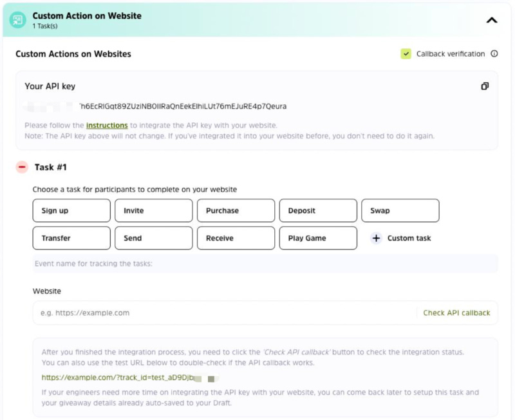Click Check API callback
Viewport: 515px width, 420px height.
coord(456,313)
